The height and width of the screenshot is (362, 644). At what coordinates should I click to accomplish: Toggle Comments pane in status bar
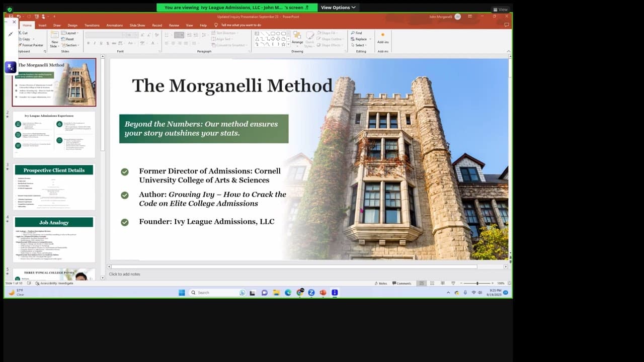[x=401, y=283]
